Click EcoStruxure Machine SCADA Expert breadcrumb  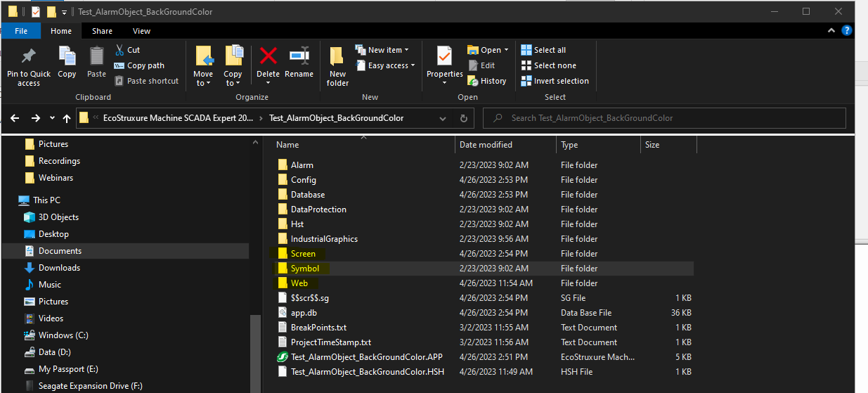point(178,118)
